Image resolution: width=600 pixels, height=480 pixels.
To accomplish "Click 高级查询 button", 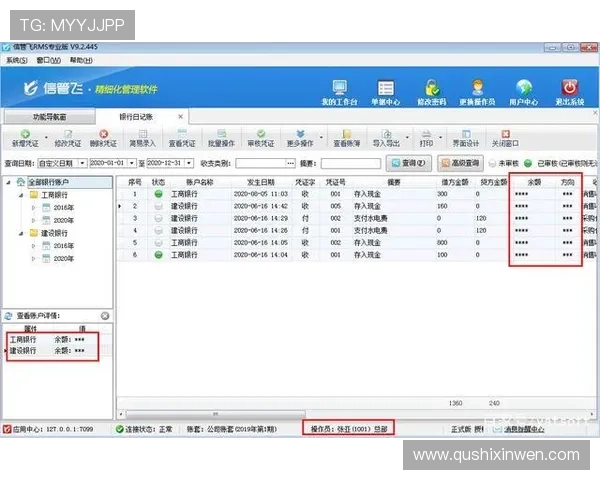I will tap(460, 163).
